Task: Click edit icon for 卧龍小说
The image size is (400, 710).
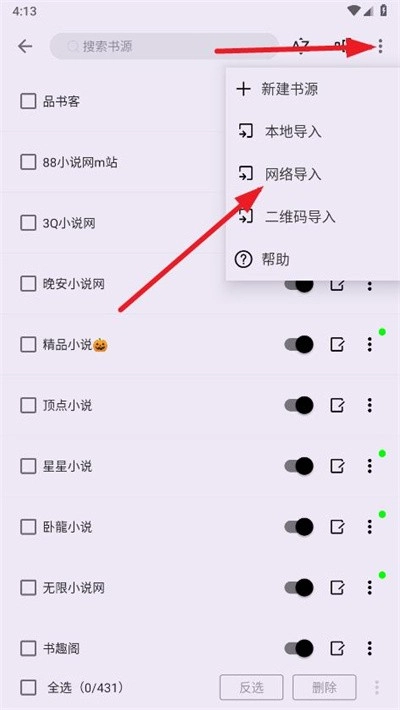Action: [337, 527]
